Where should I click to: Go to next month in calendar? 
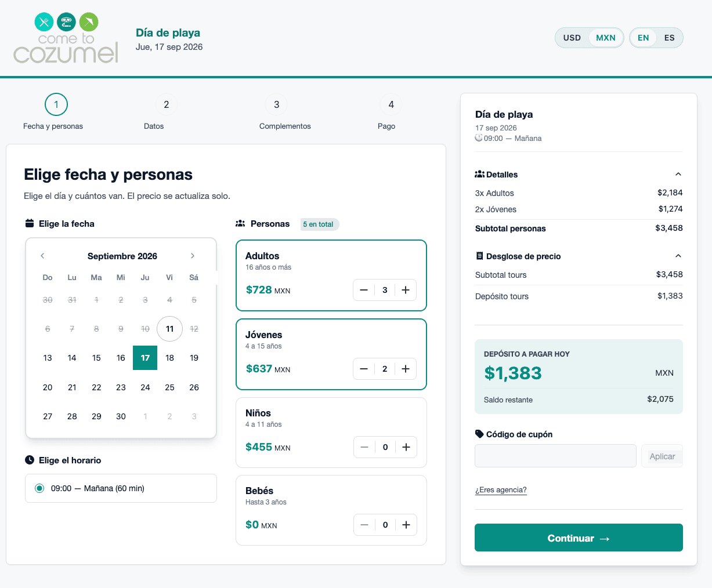coord(193,256)
